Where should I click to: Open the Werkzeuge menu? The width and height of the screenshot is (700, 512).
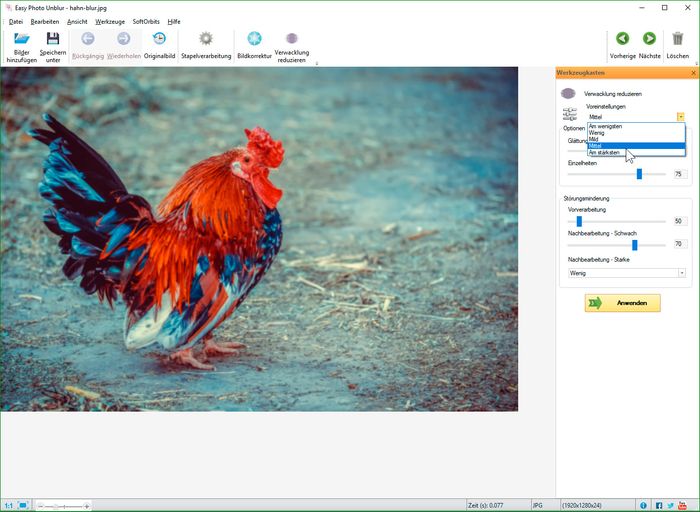point(110,21)
